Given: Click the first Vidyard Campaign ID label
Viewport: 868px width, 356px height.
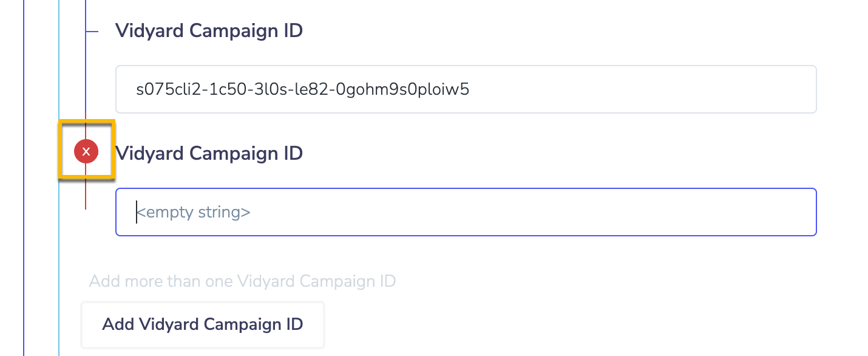Looking at the screenshot, I should click(x=209, y=30).
